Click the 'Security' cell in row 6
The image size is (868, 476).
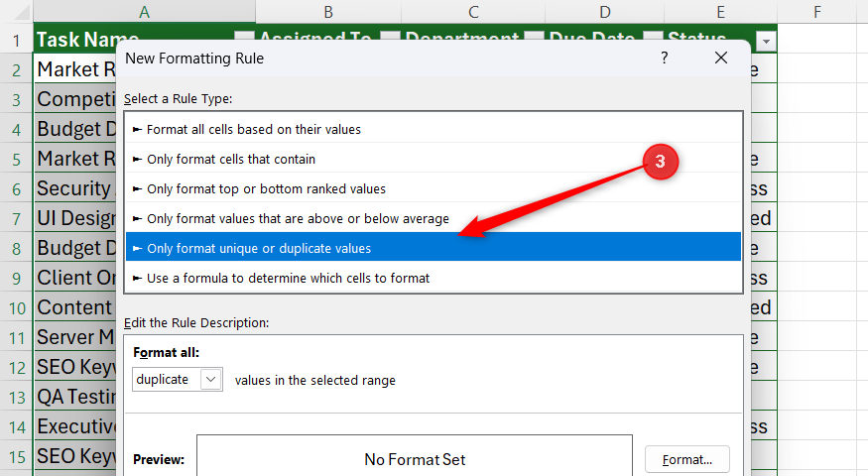click(75, 188)
